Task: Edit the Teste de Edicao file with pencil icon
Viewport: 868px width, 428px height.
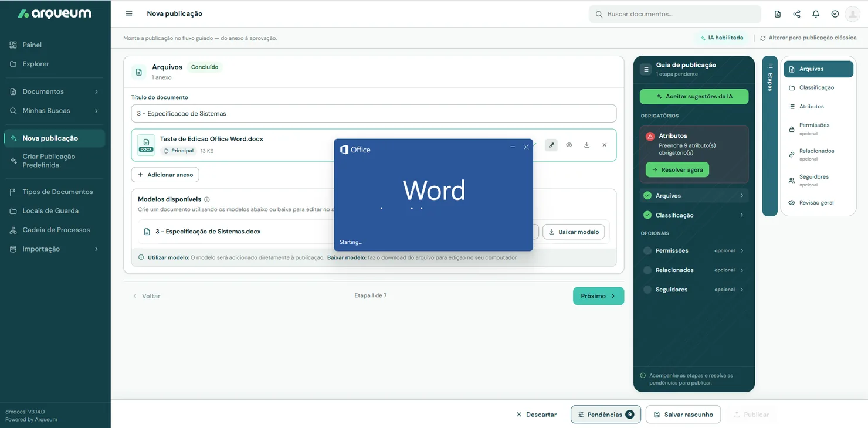Action: [x=551, y=145]
